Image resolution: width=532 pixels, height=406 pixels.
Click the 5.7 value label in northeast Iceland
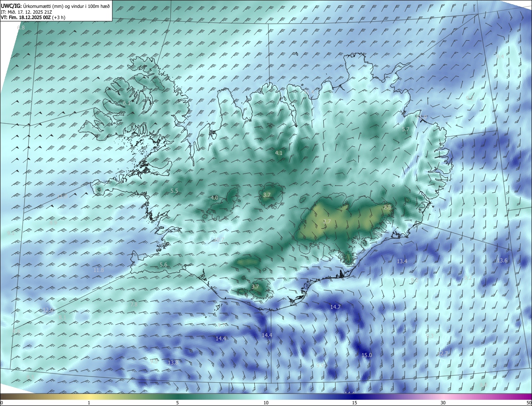point(406,130)
